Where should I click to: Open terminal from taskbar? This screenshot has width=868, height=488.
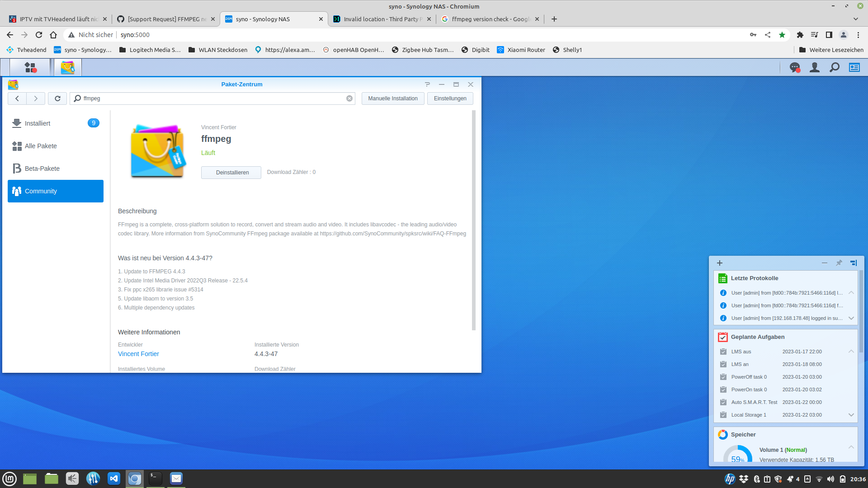[156, 479]
